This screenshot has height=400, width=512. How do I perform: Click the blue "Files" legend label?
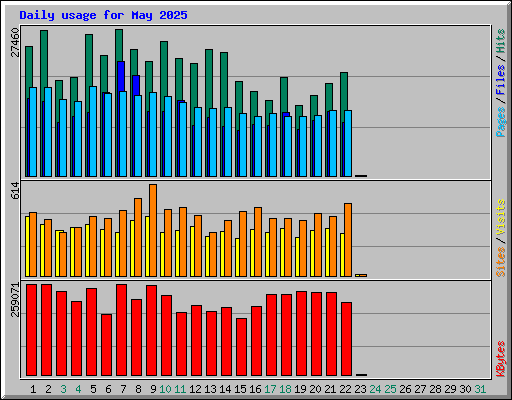[501, 80]
